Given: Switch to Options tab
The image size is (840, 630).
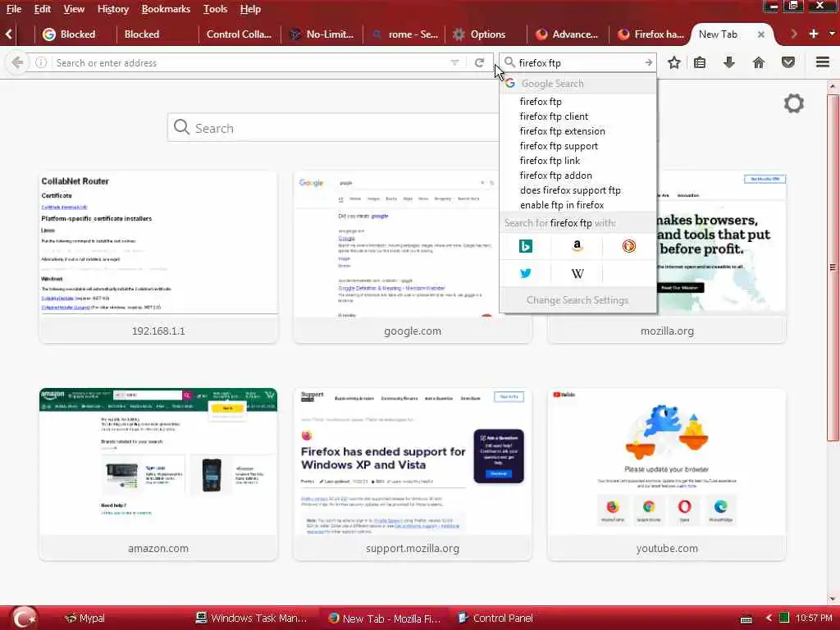Looking at the screenshot, I should (x=486, y=34).
